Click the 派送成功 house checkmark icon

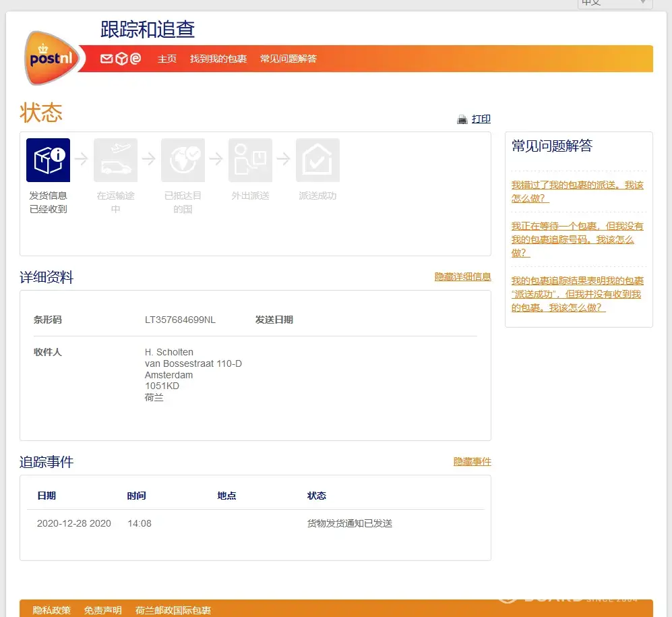(317, 160)
